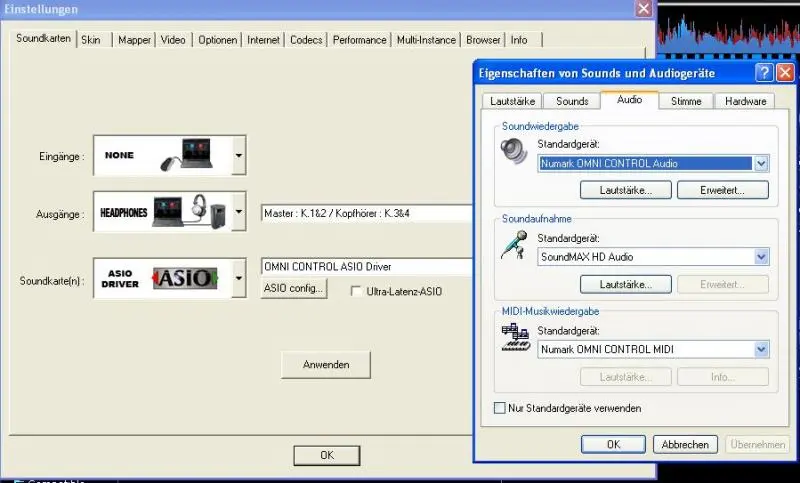Open the Hardware tab
800x483 pixels.
746,101
